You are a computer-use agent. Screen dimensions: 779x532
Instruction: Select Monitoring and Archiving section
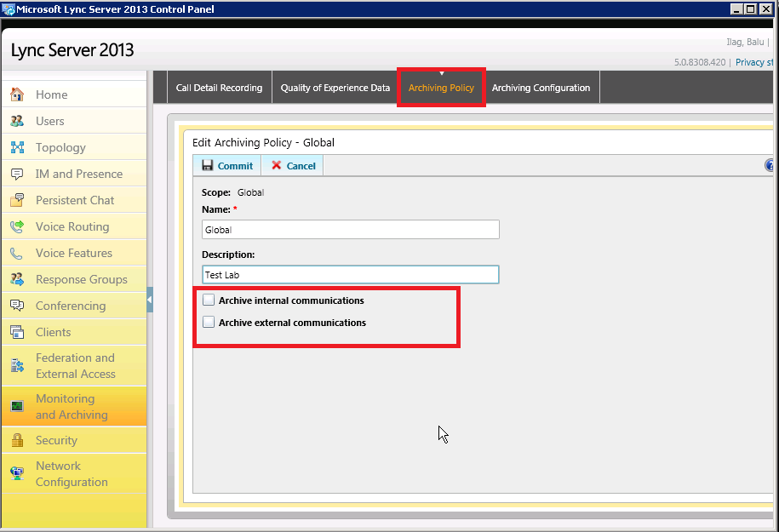pos(74,406)
